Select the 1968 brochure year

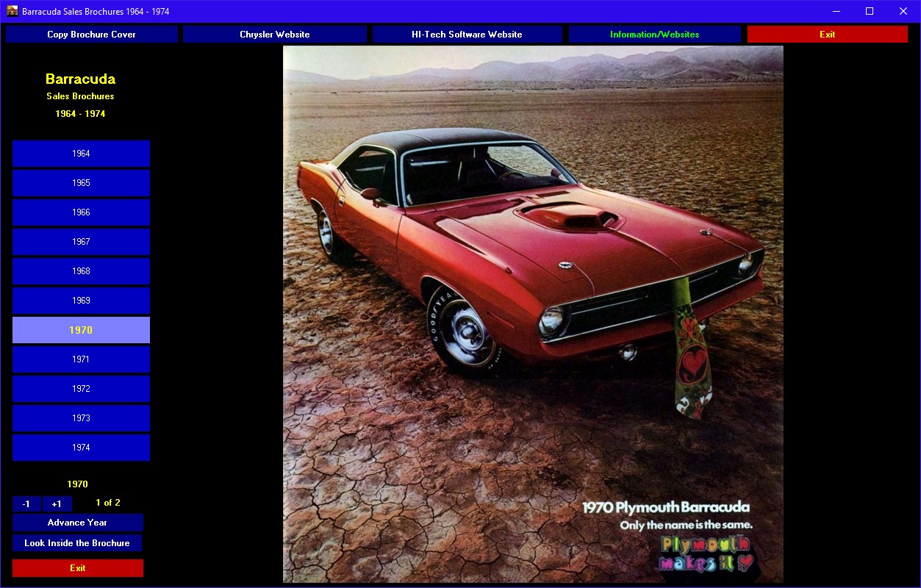click(x=81, y=271)
